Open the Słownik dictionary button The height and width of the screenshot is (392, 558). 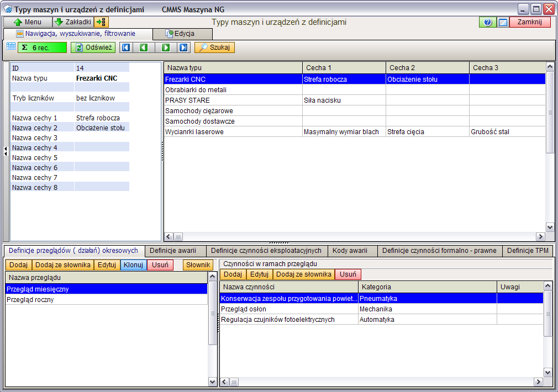[198, 264]
